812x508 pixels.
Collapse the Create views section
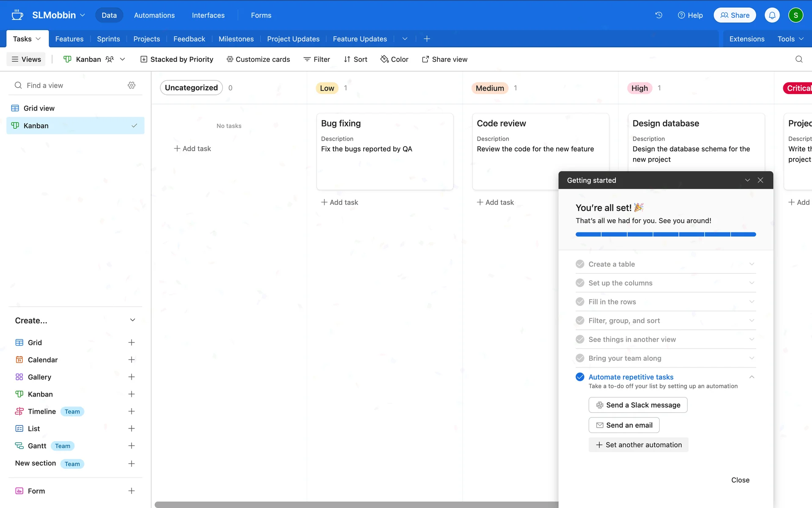(x=132, y=320)
